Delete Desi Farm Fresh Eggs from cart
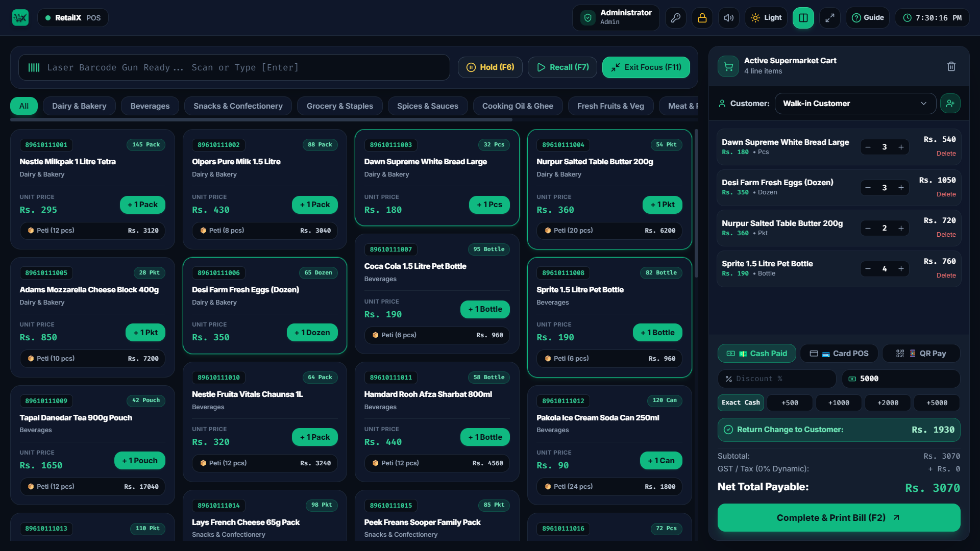 click(x=946, y=194)
